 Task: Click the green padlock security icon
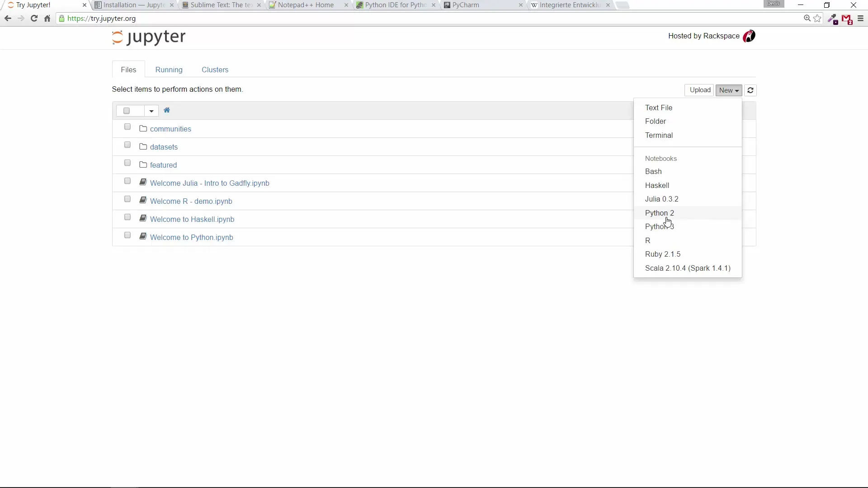point(62,19)
